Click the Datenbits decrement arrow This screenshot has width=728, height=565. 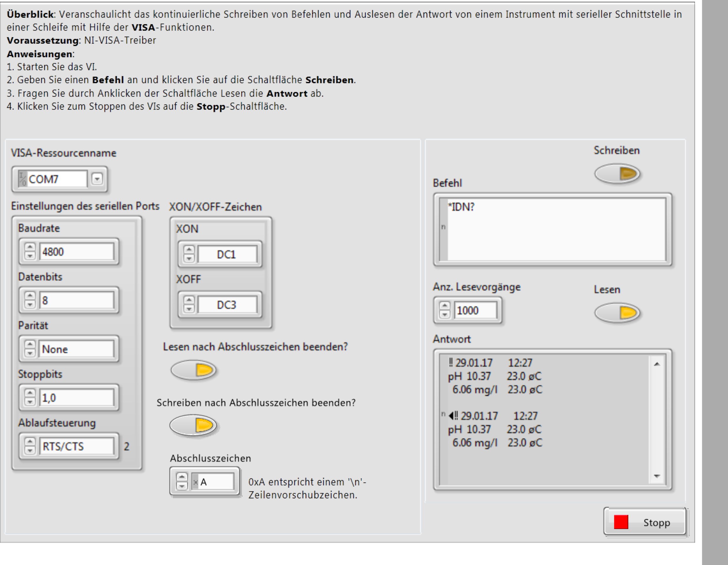30,304
